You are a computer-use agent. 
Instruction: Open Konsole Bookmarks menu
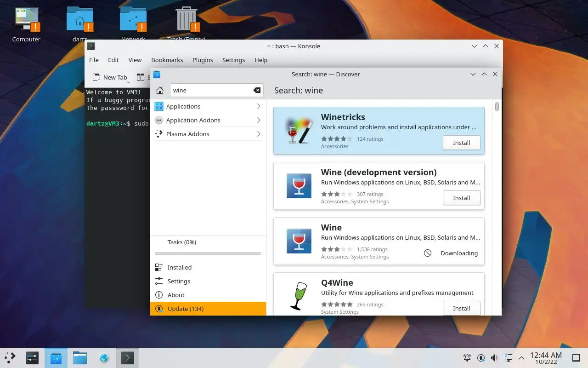(167, 60)
